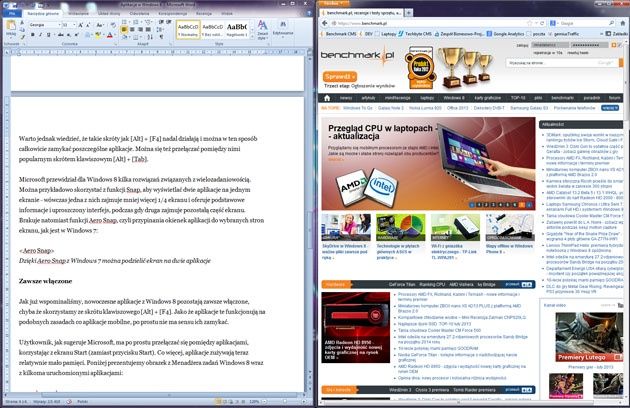Select Justify alignment in paragraph group

[148, 29]
